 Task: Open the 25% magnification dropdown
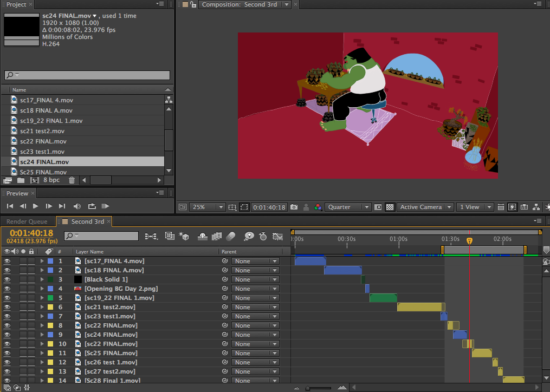(x=207, y=207)
